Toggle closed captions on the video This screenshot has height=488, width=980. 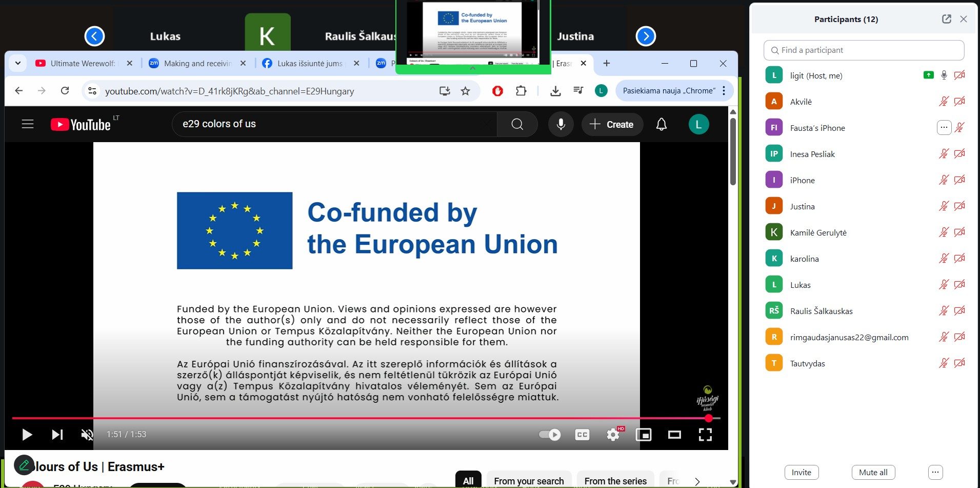(x=582, y=435)
